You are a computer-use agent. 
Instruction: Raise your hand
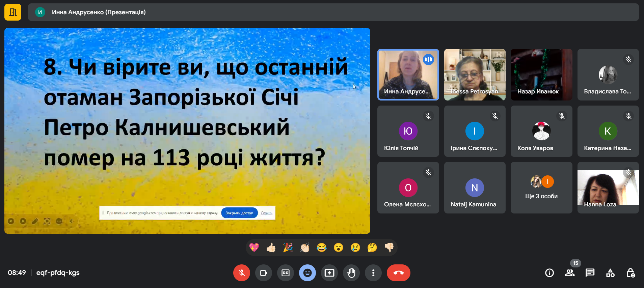pyautogui.click(x=351, y=273)
